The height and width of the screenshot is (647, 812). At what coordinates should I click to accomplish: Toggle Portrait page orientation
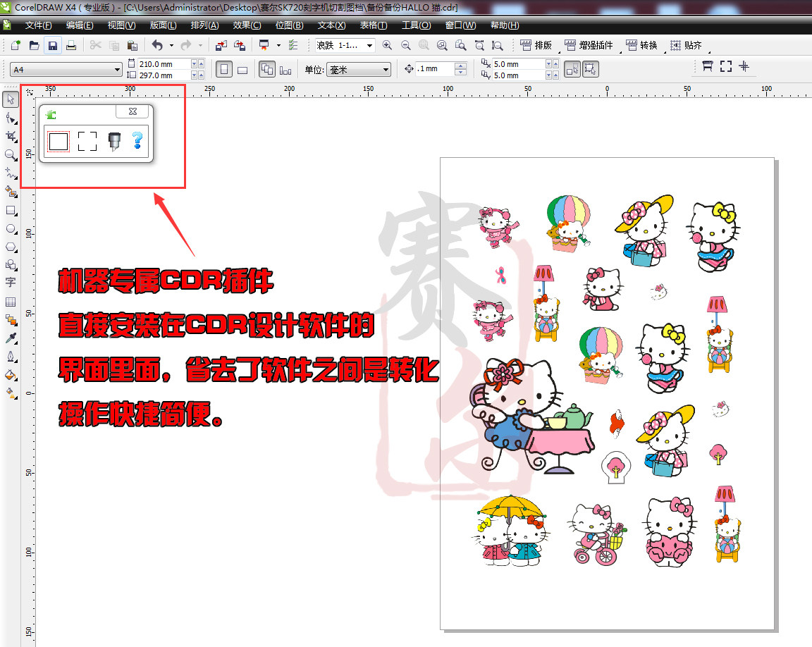pyautogui.click(x=224, y=69)
